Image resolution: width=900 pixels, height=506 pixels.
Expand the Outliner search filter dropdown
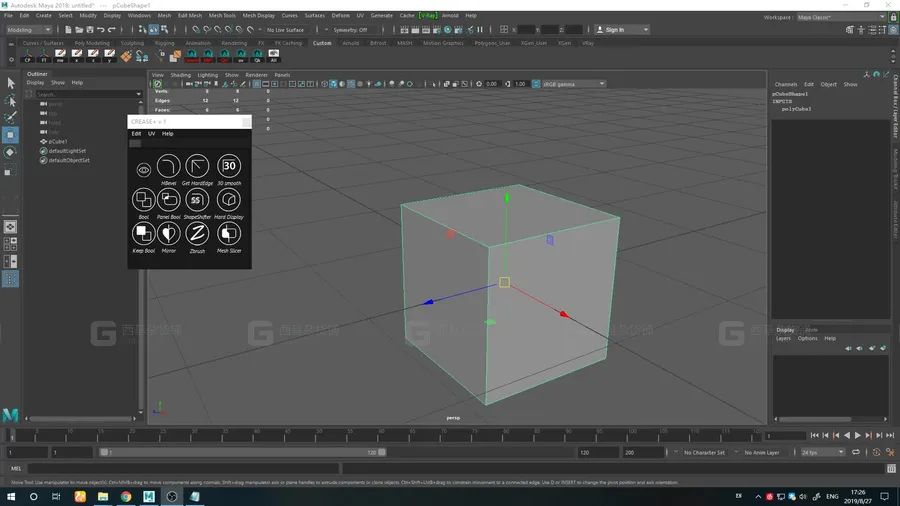(x=138, y=94)
